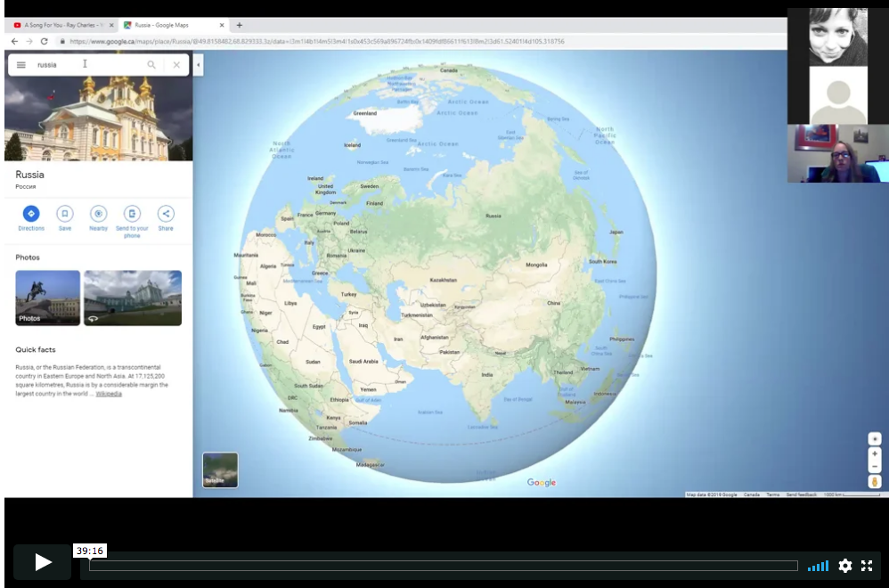Go forward in the browser
Viewport: 889px width, 588px height.
[x=29, y=41]
